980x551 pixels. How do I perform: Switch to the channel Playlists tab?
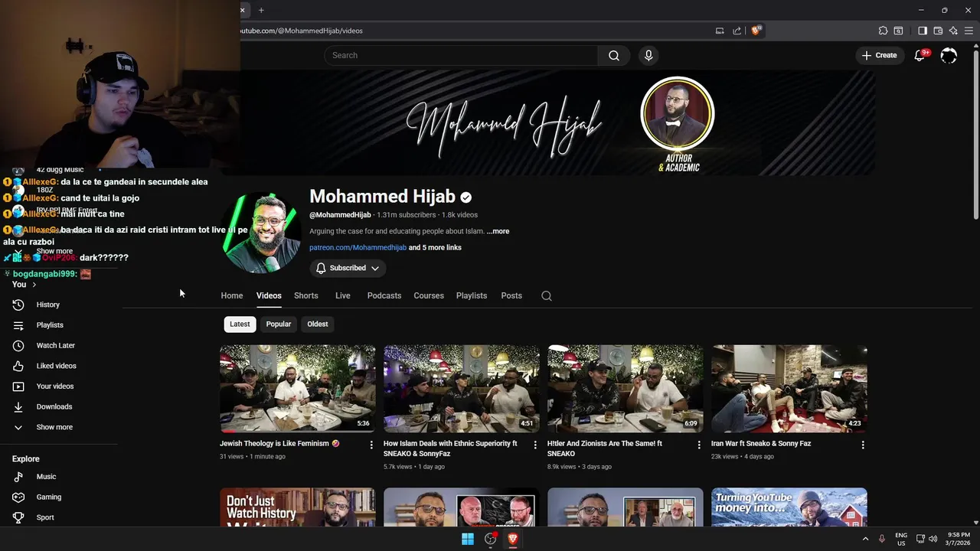click(x=472, y=295)
